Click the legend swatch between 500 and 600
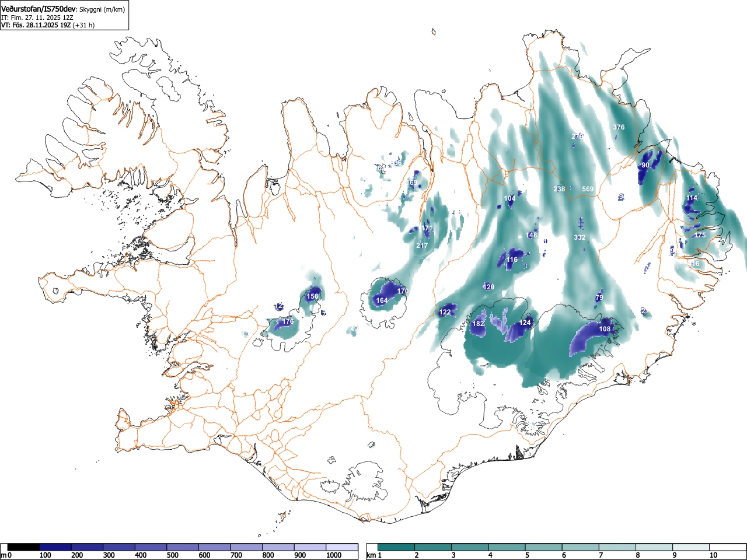747x560 pixels. pyautogui.click(x=183, y=547)
